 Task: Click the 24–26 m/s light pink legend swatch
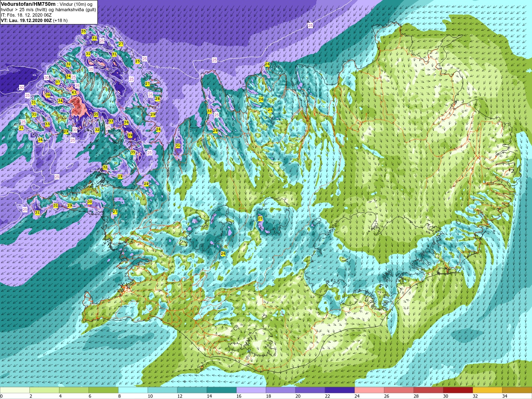[x=369, y=390]
